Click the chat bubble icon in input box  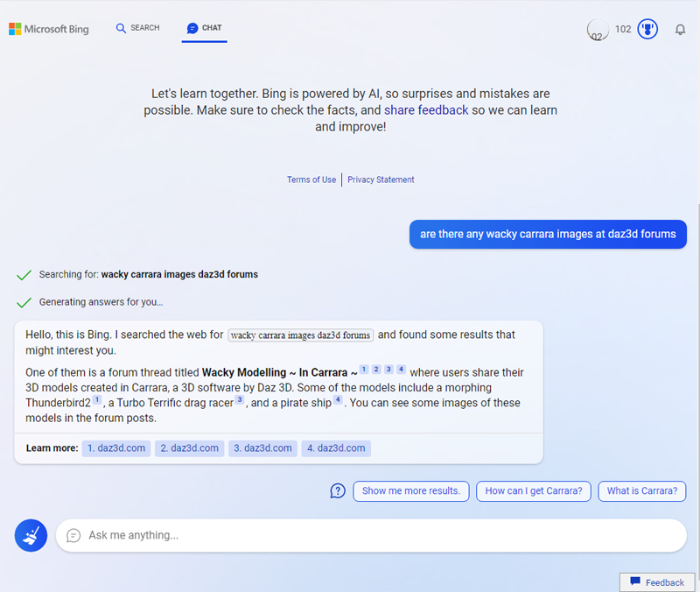[73, 535]
